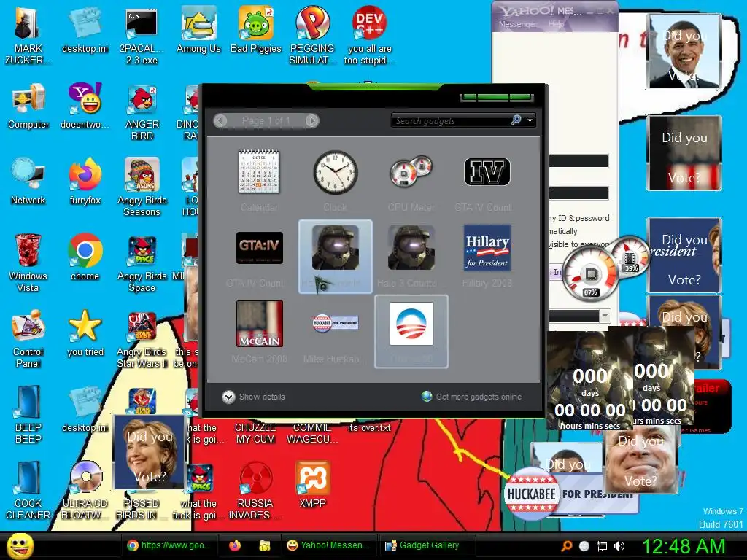Open the XMPP desktop icon
Screen dimensions: 747x560
click(312, 485)
